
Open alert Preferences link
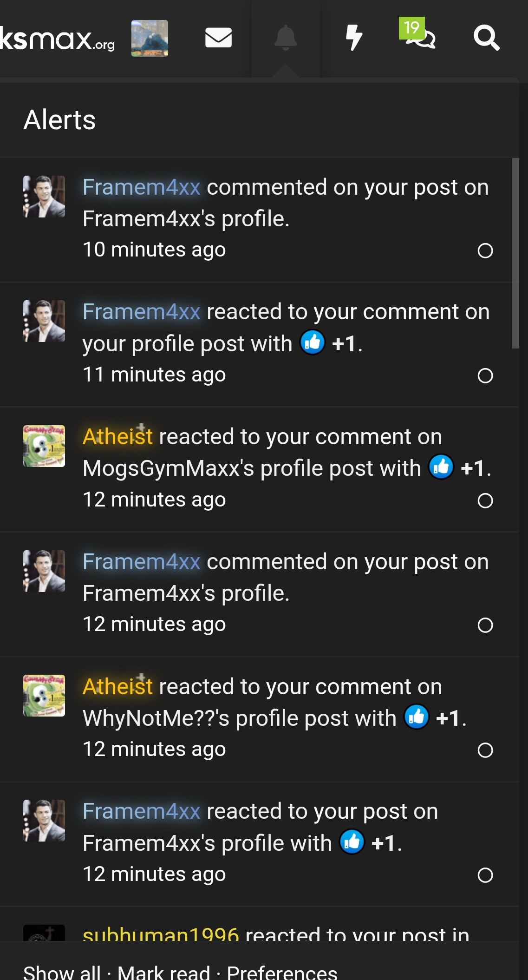pyautogui.click(x=282, y=972)
